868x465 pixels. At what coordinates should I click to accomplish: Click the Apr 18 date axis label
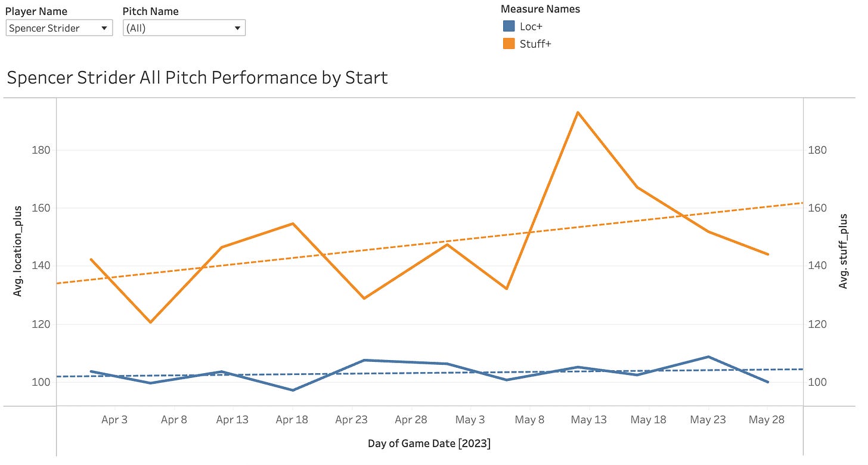292,420
